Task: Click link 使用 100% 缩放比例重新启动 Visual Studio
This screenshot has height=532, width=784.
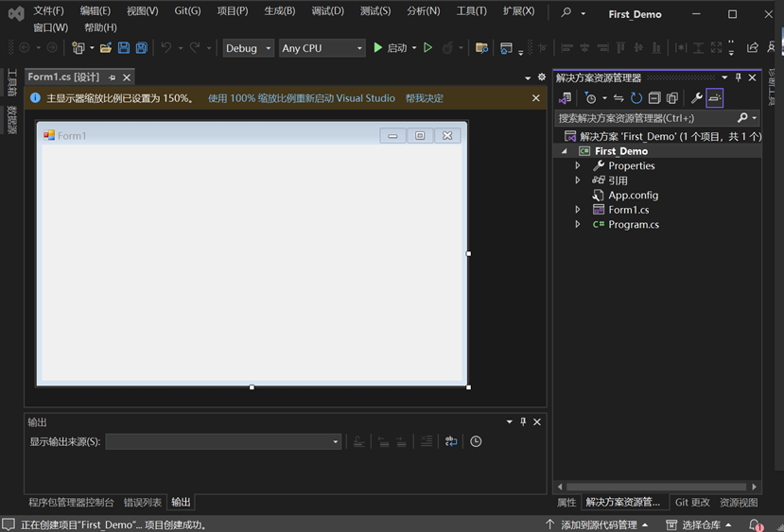Action: (x=302, y=98)
